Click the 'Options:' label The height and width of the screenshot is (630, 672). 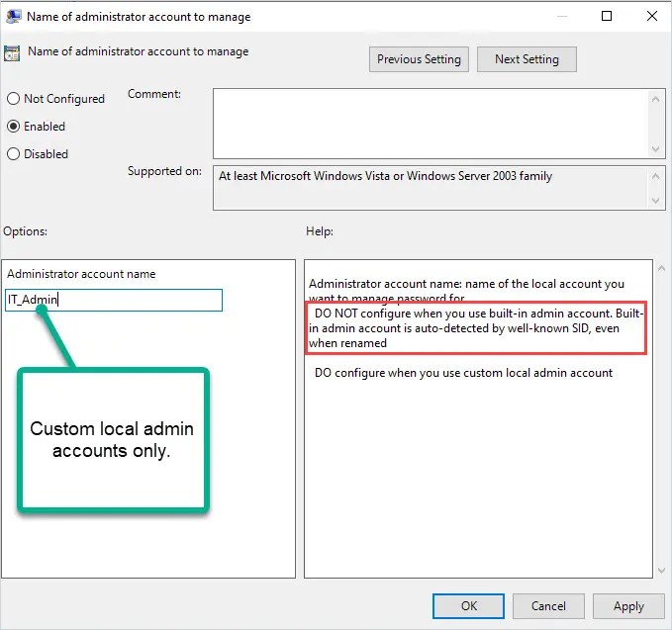coord(26,231)
